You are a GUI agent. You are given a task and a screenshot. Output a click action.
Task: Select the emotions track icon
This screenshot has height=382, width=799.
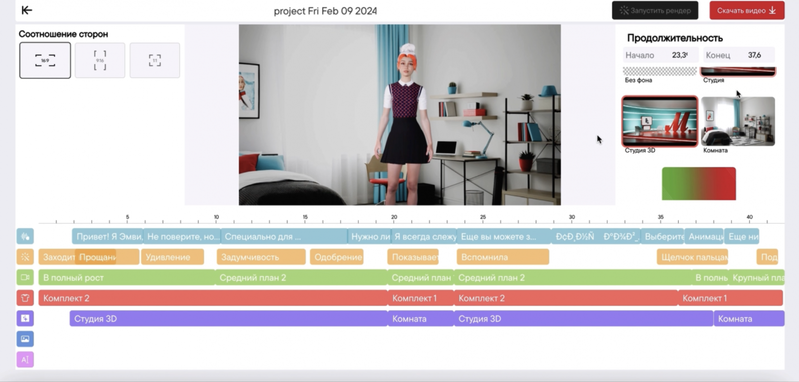25,257
